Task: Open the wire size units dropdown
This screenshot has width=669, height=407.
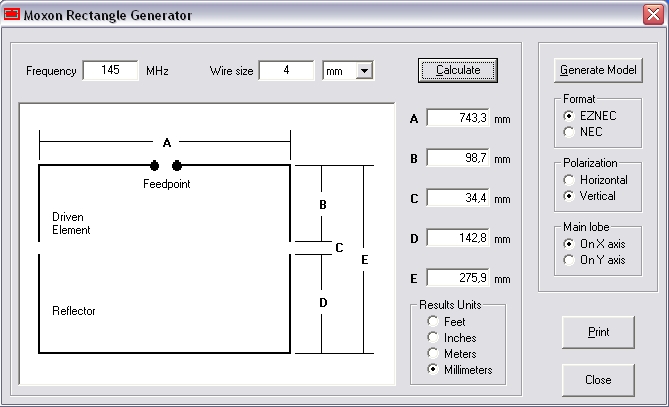Action: coord(364,71)
